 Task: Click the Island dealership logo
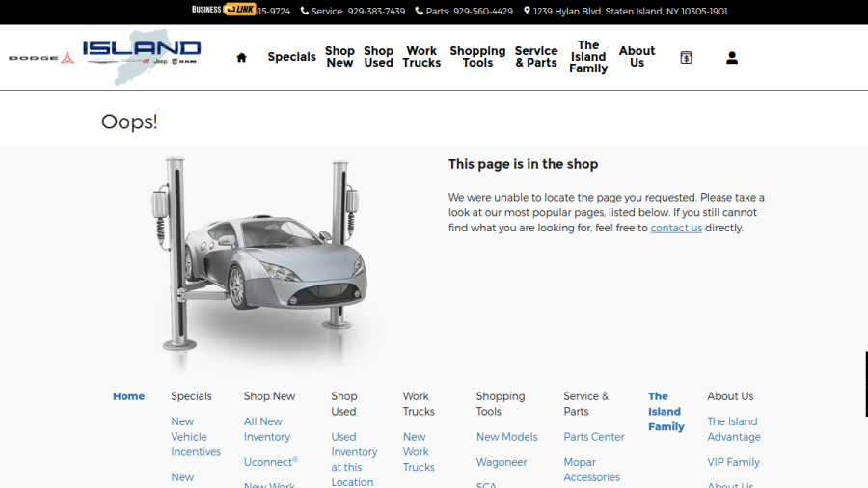142,57
